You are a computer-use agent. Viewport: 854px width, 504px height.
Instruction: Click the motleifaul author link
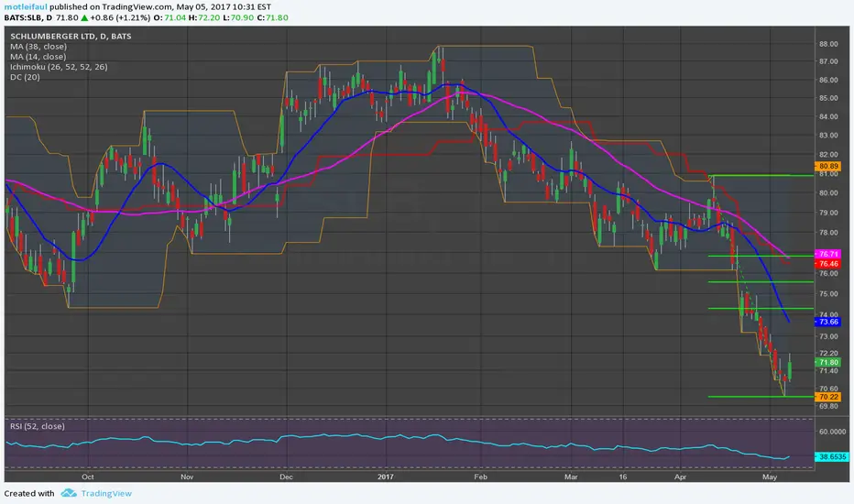pos(26,7)
